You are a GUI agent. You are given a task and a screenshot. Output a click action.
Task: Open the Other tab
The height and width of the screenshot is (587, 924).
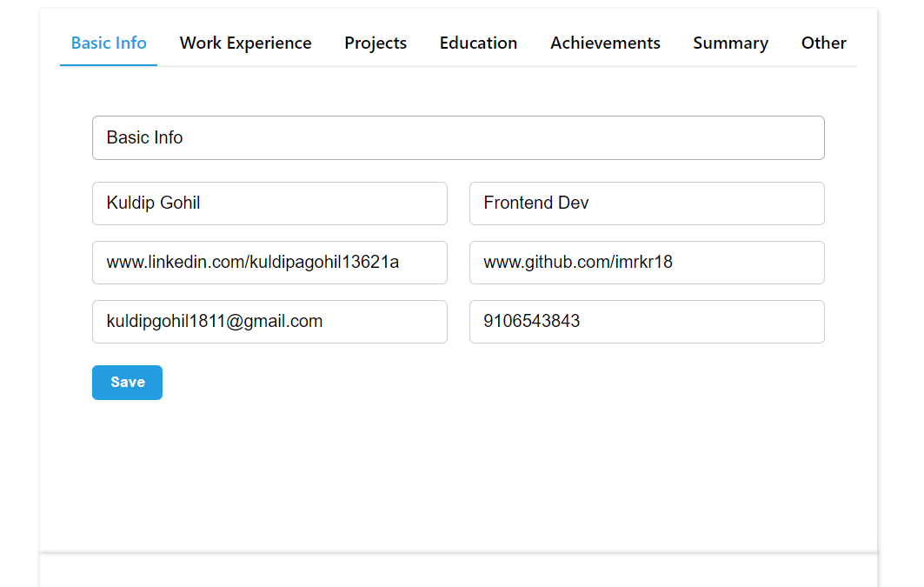click(x=823, y=43)
